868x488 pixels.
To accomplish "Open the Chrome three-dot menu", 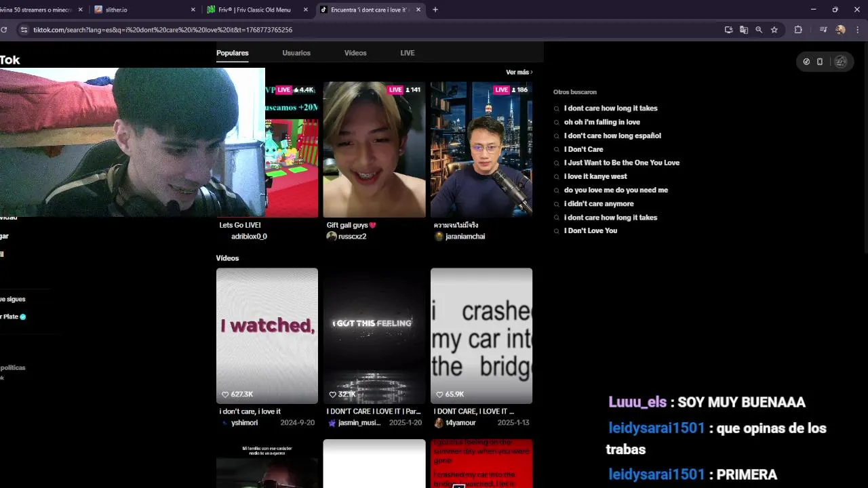I will tap(858, 30).
